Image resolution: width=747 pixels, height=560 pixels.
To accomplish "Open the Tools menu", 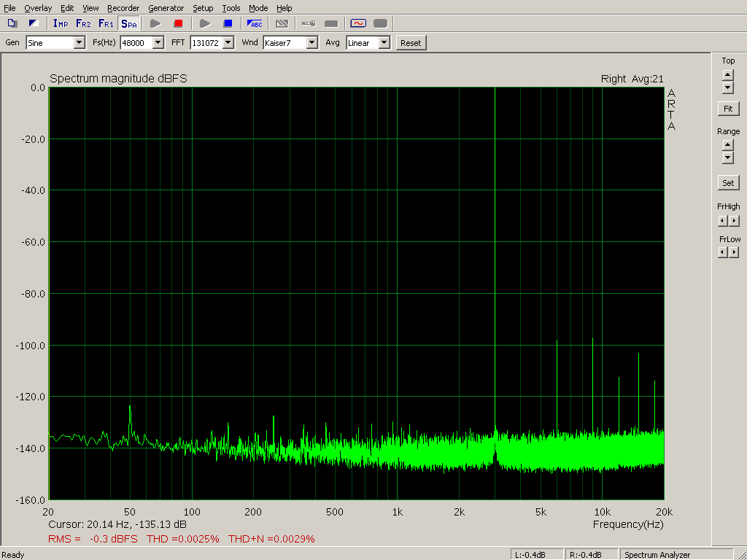I will 231,8.
